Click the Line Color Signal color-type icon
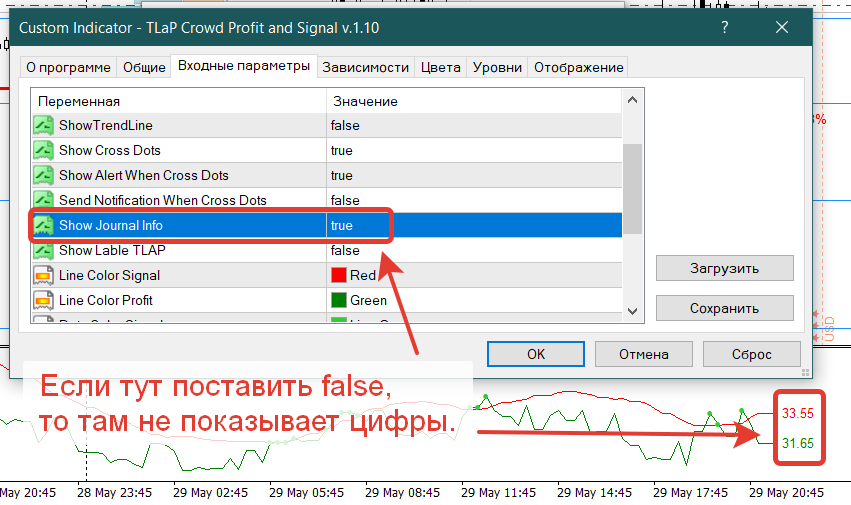851x505 pixels. tap(43, 275)
